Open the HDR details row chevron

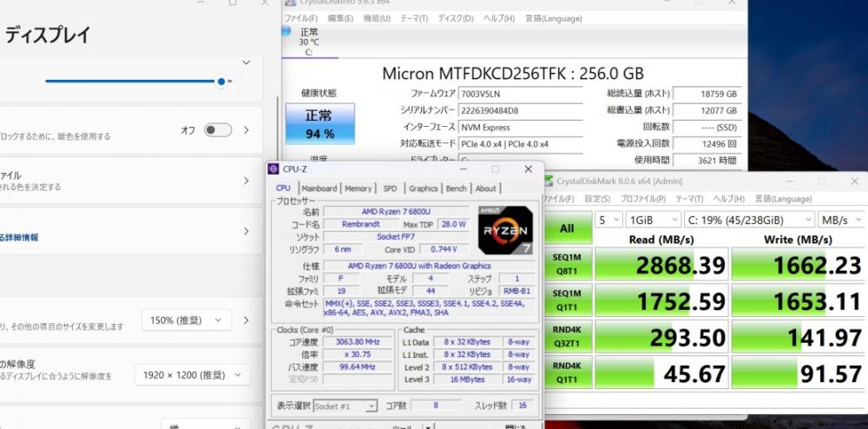(x=247, y=231)
